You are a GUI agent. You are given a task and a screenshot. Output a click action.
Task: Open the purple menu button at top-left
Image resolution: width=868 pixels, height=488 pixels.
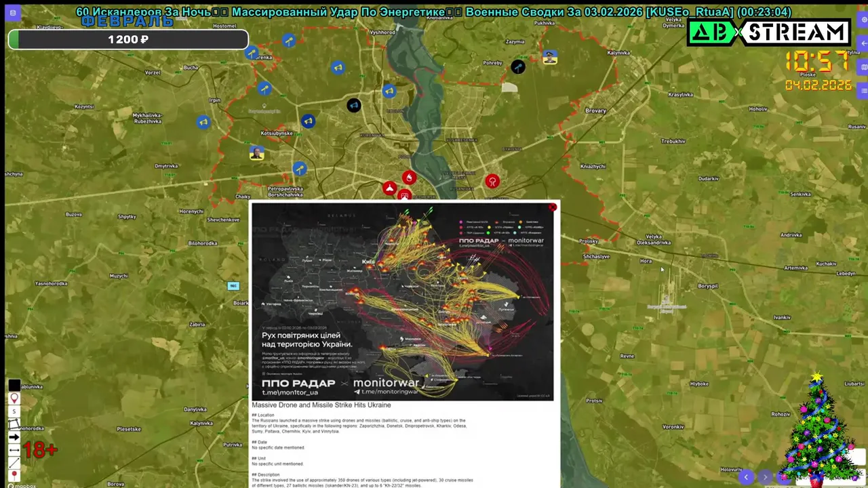[12, 12]
